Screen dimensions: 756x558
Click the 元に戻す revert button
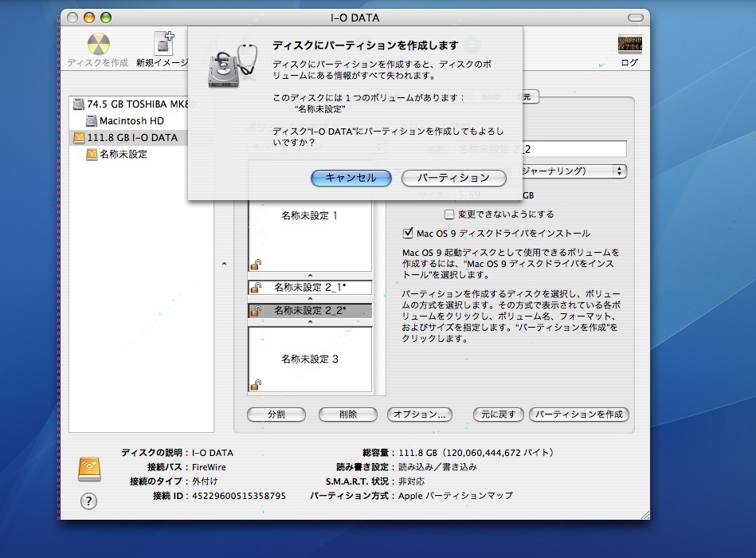[x=498, y=415]
